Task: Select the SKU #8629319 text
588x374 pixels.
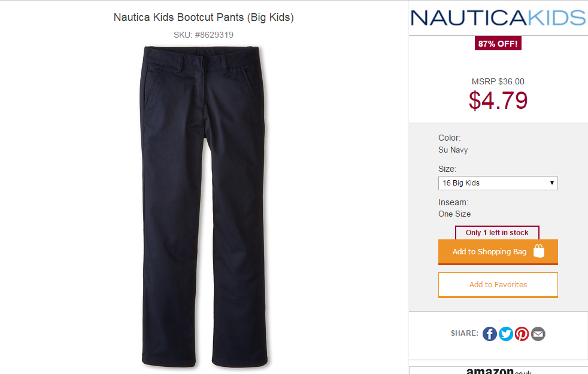Action: click(x=203, y=35)
